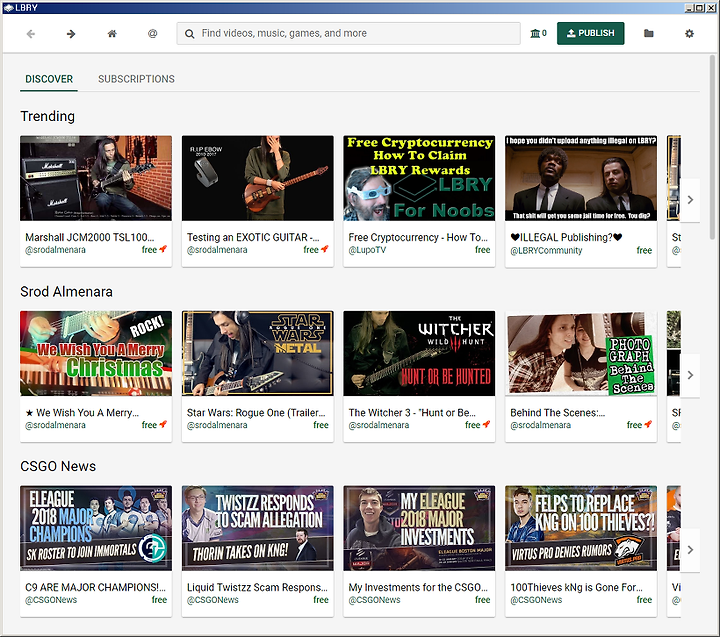Viewport: 720px width, 637px height.
Task: Click rocket icon on Marshall JCM2000 card
Action: click(x=163, y=249)
